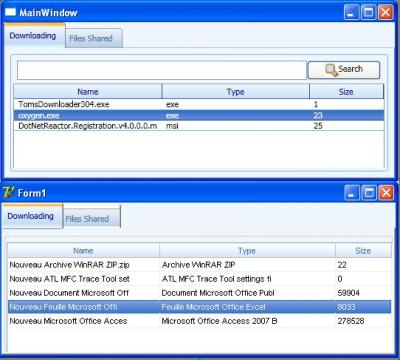The image size is (400, 360).
Task: Minimize the Form1 window
Action: click(x=352, y=193)
